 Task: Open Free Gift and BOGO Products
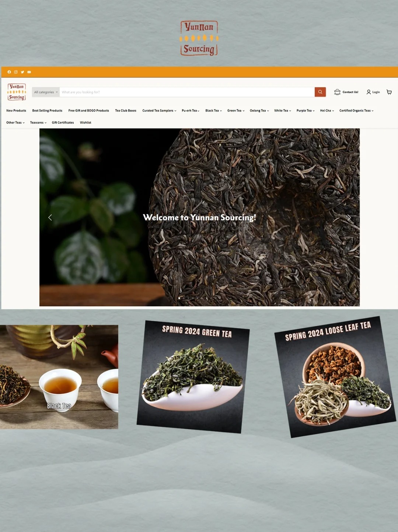(89, 111)
